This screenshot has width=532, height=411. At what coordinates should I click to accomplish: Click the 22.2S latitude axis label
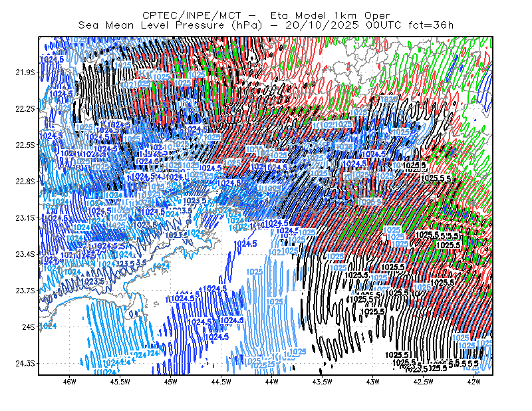click(x=25, y=108)
